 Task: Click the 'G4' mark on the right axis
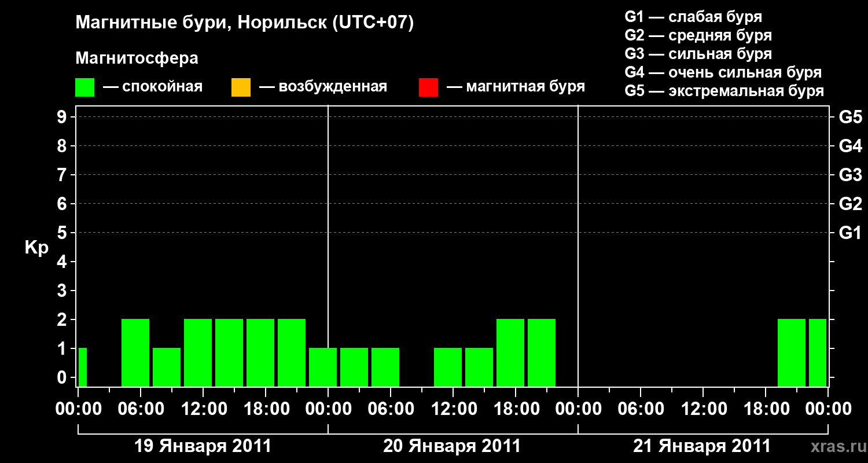pyautogui.click(x=850, y=146)
